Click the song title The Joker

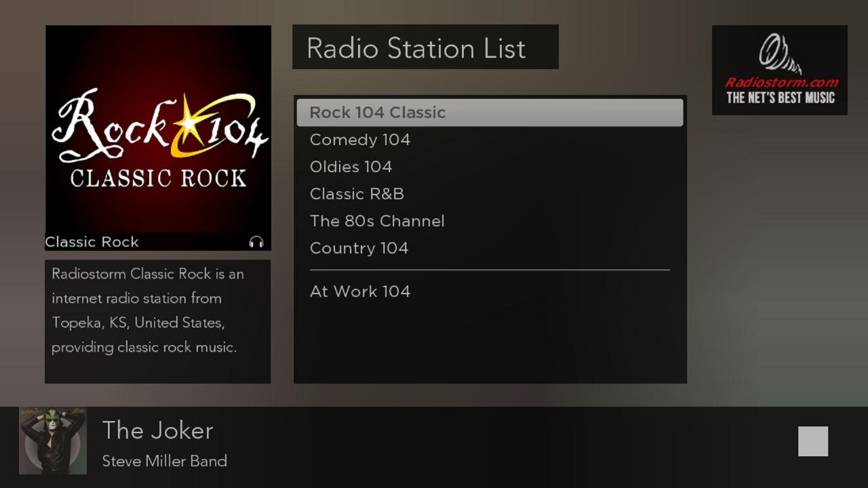pos(157,430)
